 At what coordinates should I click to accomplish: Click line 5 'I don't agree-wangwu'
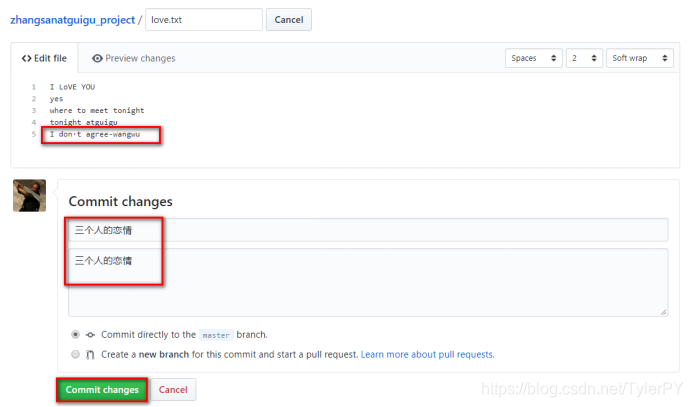95,134
